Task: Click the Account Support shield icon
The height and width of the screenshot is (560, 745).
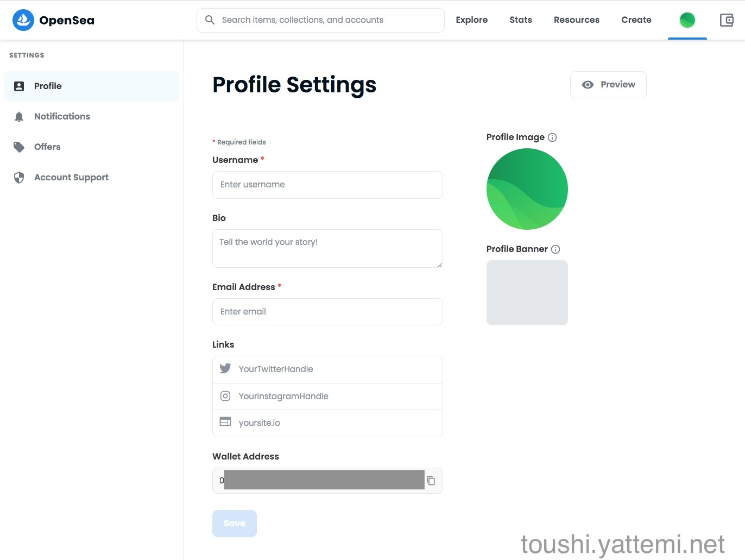Action: click(19, 178)
